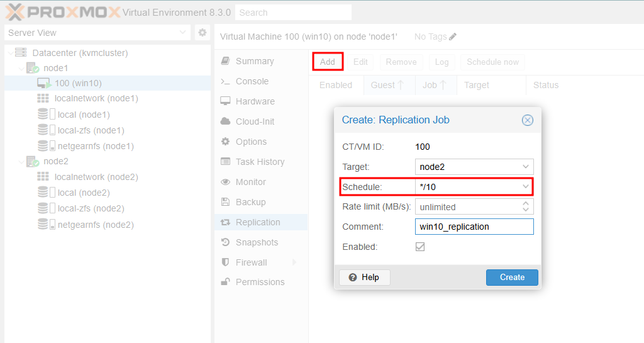Click the Firewall shield icon
Image resolution: width=644 pixels, height=343 pixels.
(x=225, y=262)
